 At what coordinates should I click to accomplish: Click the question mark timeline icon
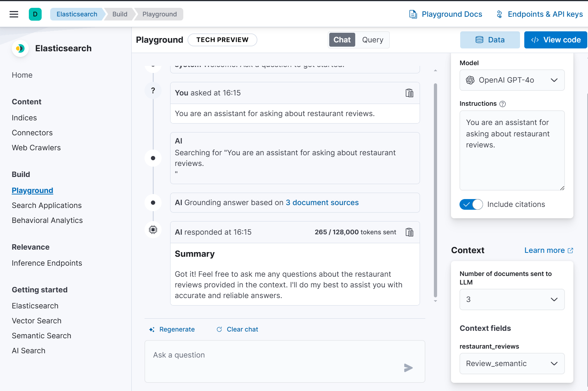[x=153, y=91]
